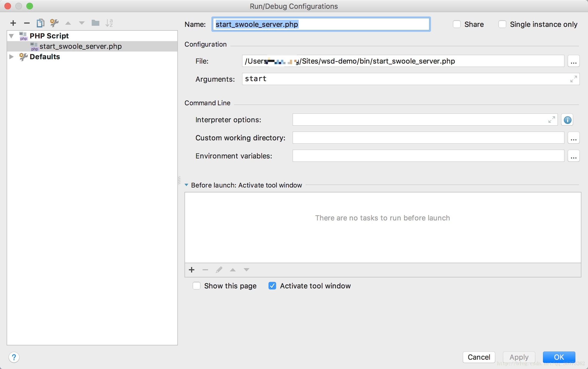
Task: Collapse the PHP Script configuration group
Action: 12,36
